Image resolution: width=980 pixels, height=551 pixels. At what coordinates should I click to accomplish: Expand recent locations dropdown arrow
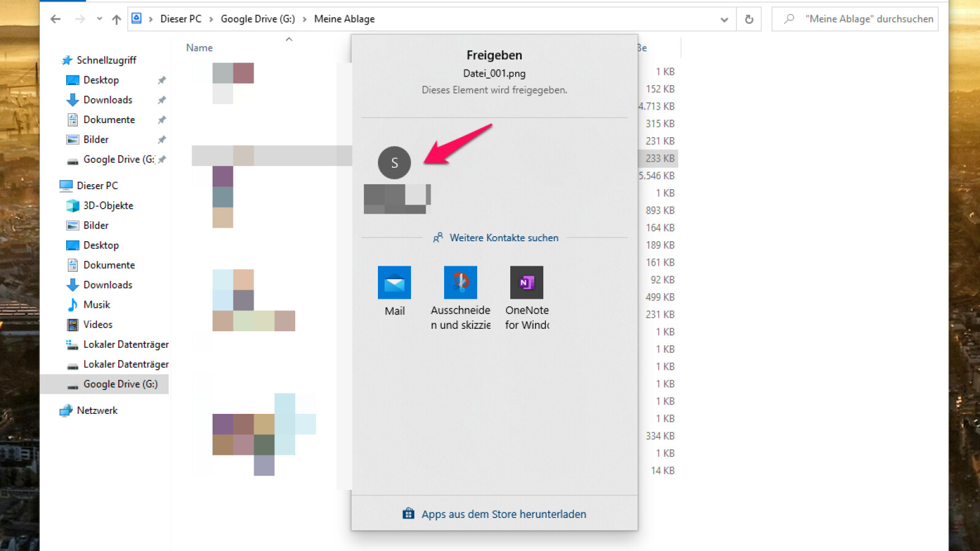click(x=99, y=19)
